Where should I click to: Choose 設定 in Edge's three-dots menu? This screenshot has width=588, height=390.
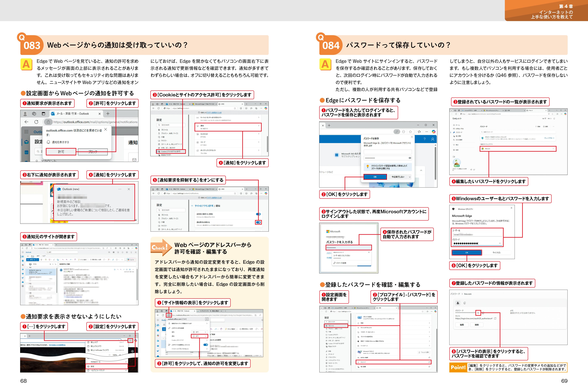[107, 366]
